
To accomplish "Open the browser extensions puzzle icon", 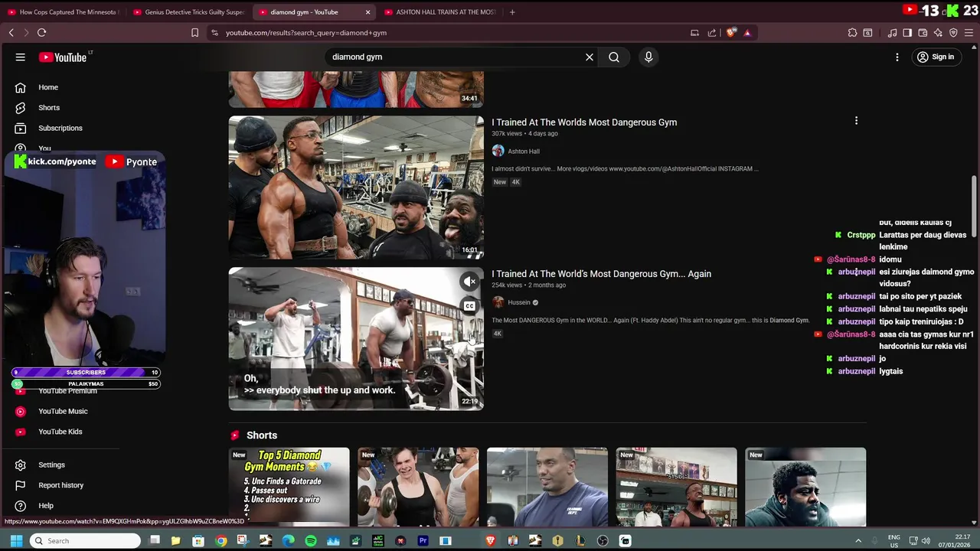I will coord(852,33).
